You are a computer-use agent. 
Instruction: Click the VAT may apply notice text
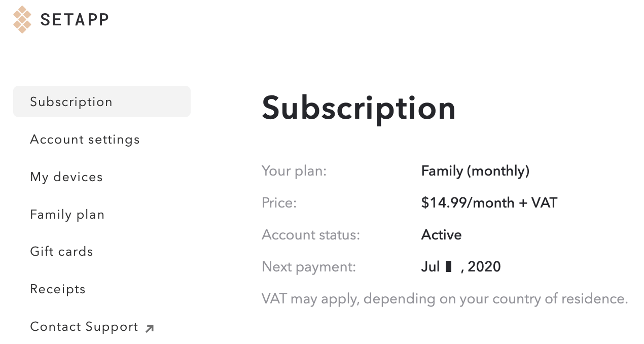click(445, 298)
